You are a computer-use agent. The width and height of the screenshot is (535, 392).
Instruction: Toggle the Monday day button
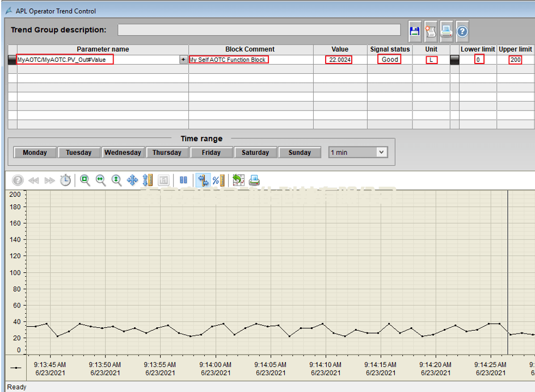pos(35,153)
